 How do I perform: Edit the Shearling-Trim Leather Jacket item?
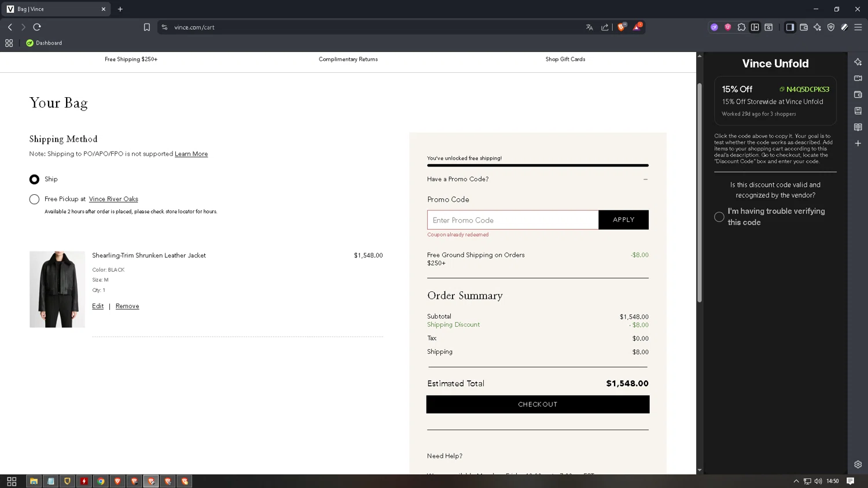(98, 306)
